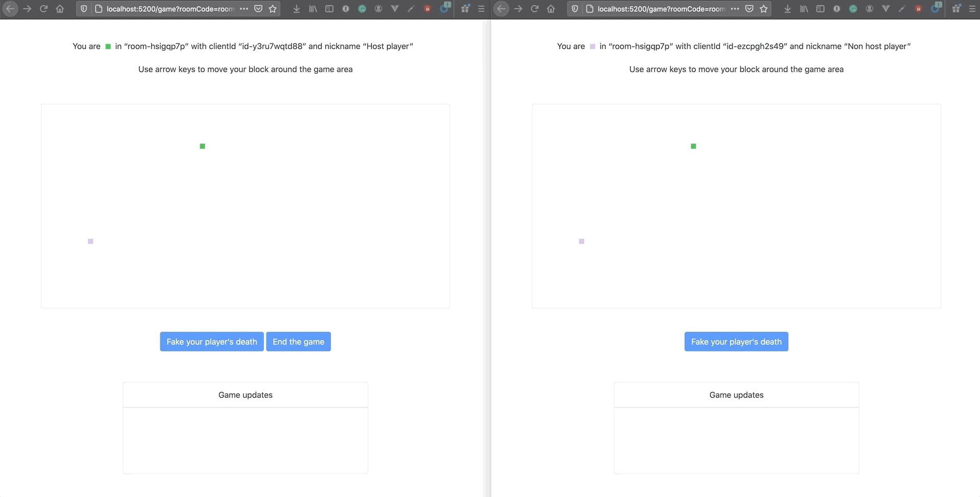980x497 pixels.
Task: Click the End the game button
Action: click(x=298, y=342)
